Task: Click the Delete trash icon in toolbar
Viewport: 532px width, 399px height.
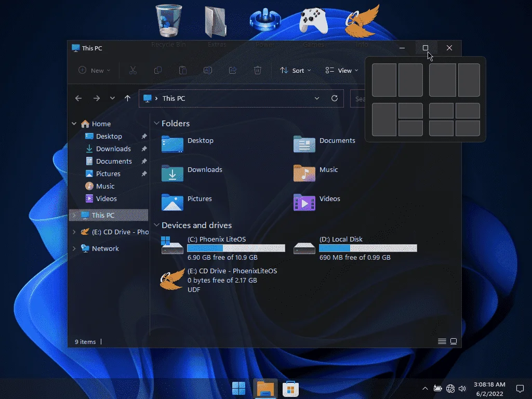Action: click(258, 70)
